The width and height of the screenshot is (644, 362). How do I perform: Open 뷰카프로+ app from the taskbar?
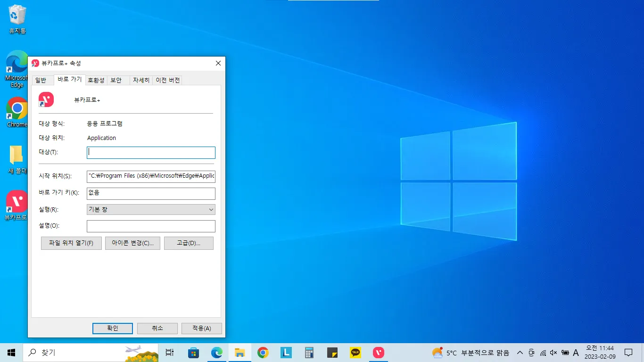click(379, 353)
